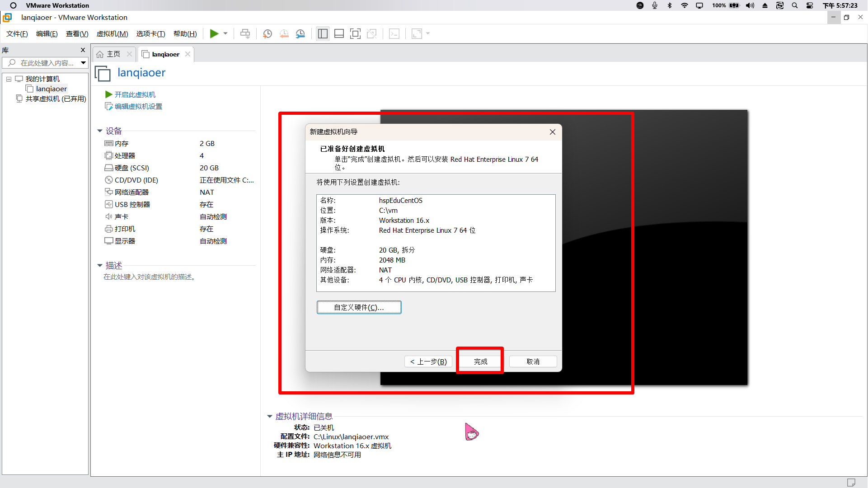Open the stretch mode dropdown arrow
The image size is (868, 488).
pyautogui.click(x=428, y=33)
